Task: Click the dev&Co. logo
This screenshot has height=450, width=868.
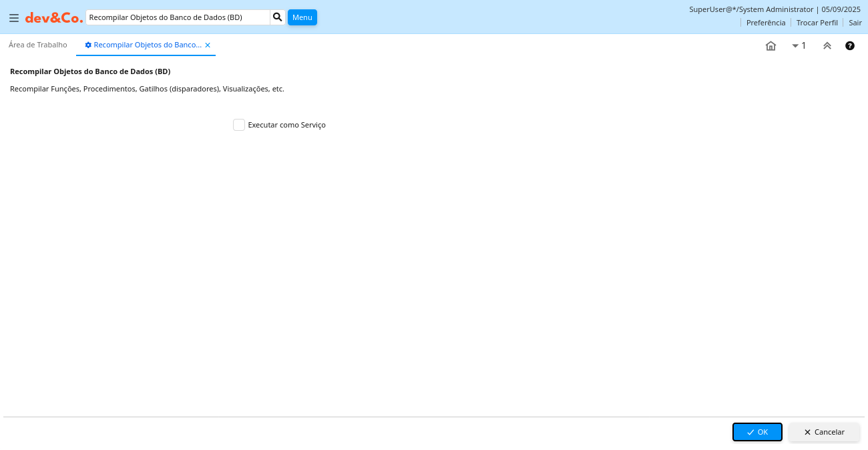Action: pyautogui.click(x=54, y=18)
